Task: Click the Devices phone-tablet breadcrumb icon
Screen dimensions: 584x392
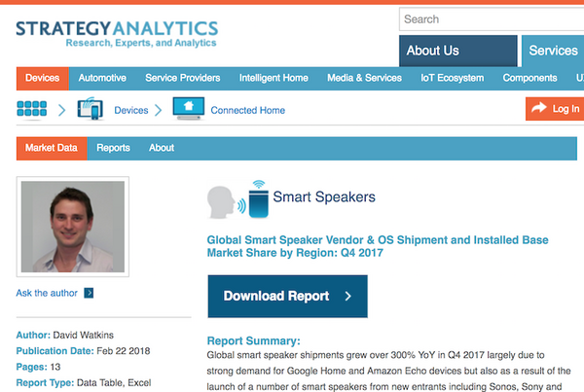Action: (x=90, y=109)
